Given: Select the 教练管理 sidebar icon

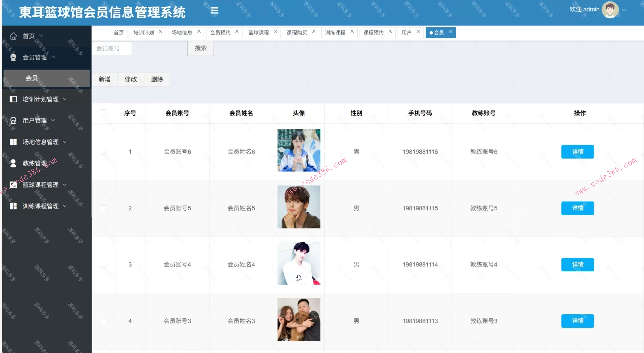Looking at the screenshot, I should [13, 163].
